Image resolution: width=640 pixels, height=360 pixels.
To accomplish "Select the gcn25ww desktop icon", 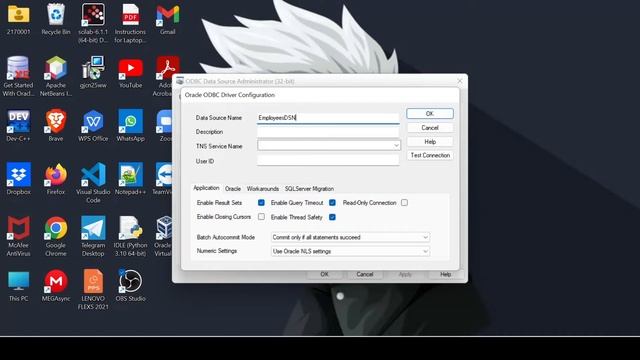I will [x=93, y=73].
